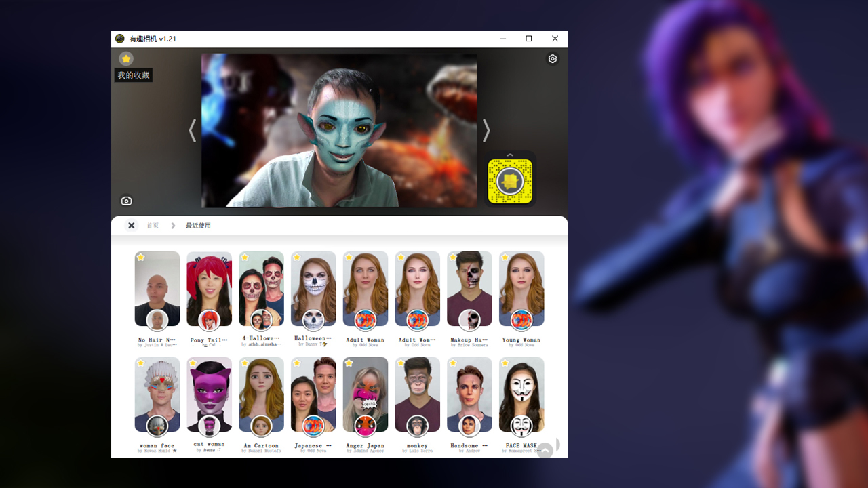The height and width of the screenshot is (488, 868).
Task: Toggle favorite star on No Hair filter
Action: coord(141,258)
